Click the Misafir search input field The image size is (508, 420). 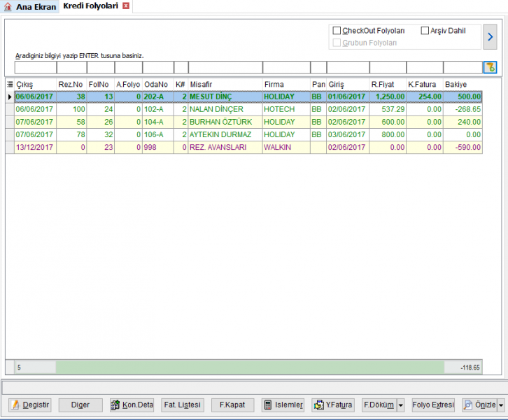pos(225,67)
